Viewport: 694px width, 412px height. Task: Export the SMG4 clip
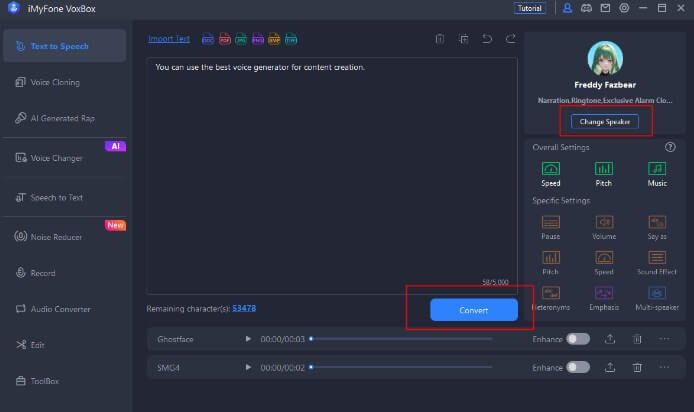[610, 367]
